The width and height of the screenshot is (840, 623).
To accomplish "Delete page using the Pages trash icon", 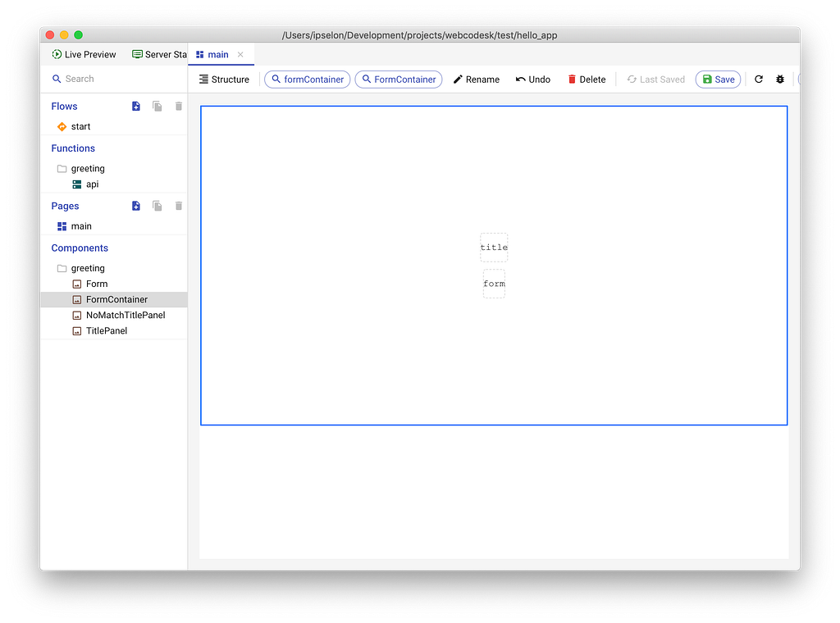I will pyautogui.click(x=178, y=206).
